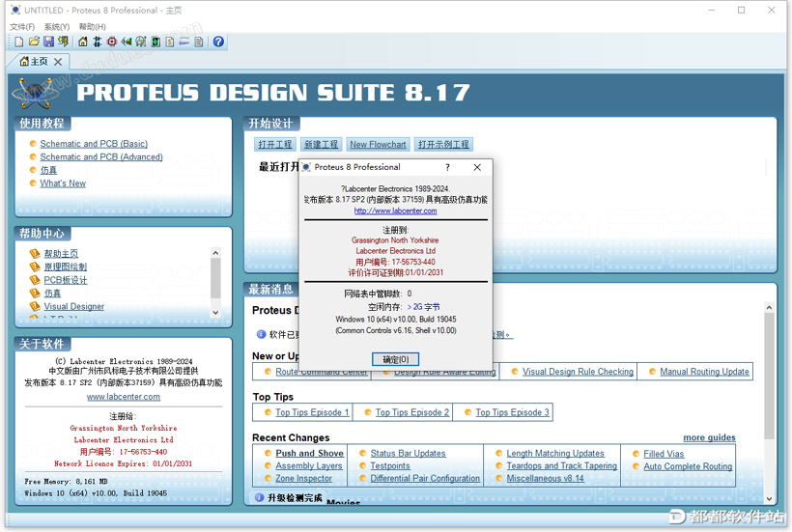Screen dimensions: 792x532
Task: Open more guides link
Action: pyautogui.click(x=709, y=437)
